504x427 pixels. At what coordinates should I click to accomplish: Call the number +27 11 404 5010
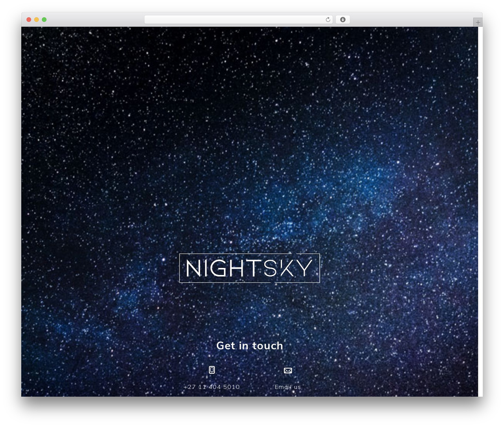coord(211,387)
